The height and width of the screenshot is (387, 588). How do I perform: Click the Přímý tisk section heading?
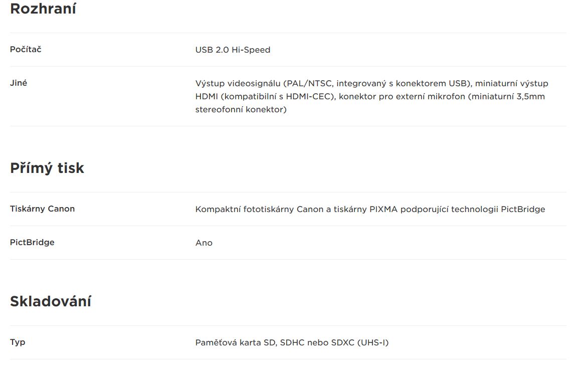pyautogui.click(x=47, y=167)
